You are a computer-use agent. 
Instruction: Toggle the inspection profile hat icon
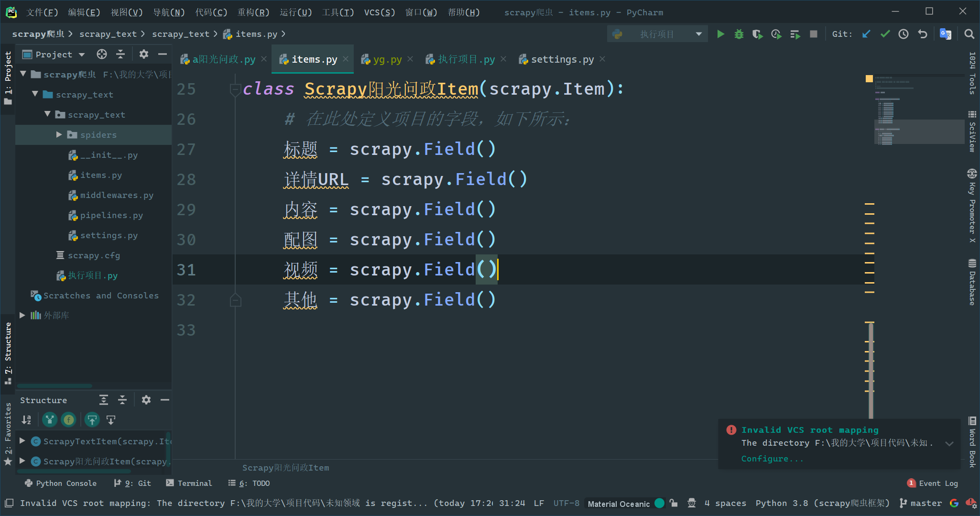(692, 503)
